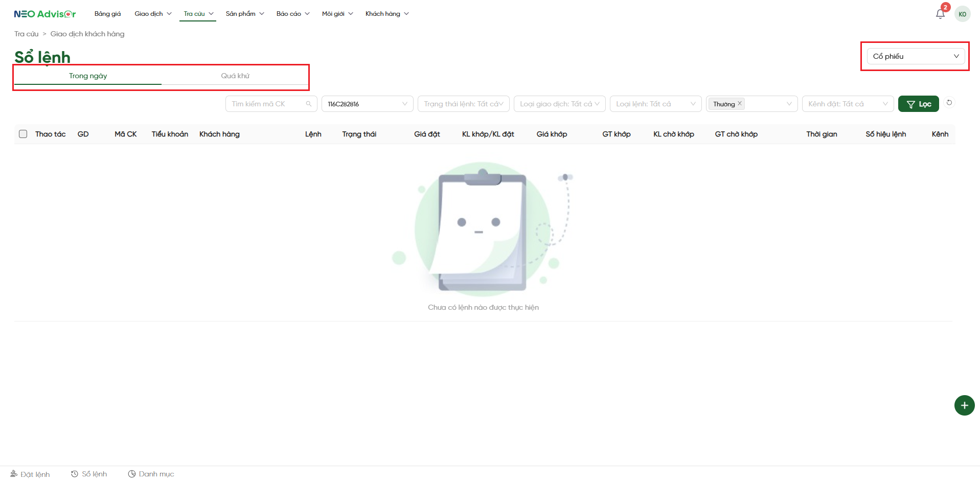
Task: Expand the Cổ phiếu dropdown
Action: pos(915,56)
